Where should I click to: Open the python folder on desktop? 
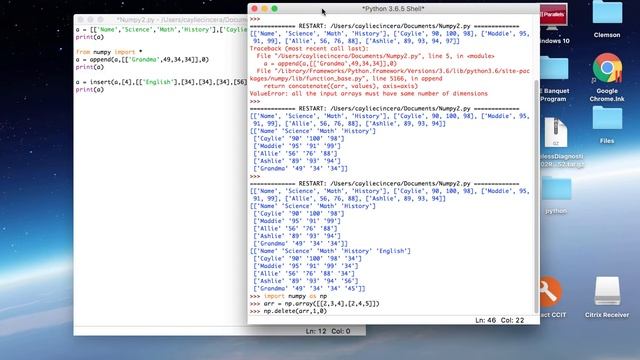[x=556, y=189]
